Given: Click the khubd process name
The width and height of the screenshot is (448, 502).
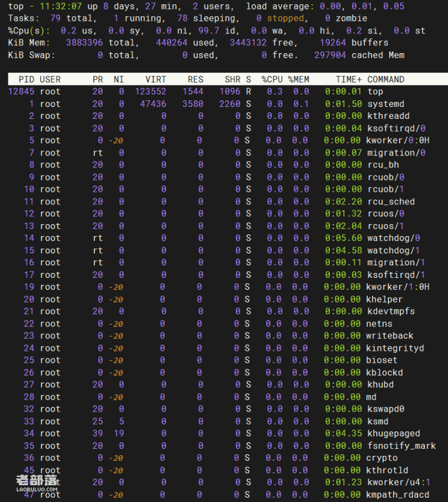Looking at the screenshot, I should pos(381,384).
